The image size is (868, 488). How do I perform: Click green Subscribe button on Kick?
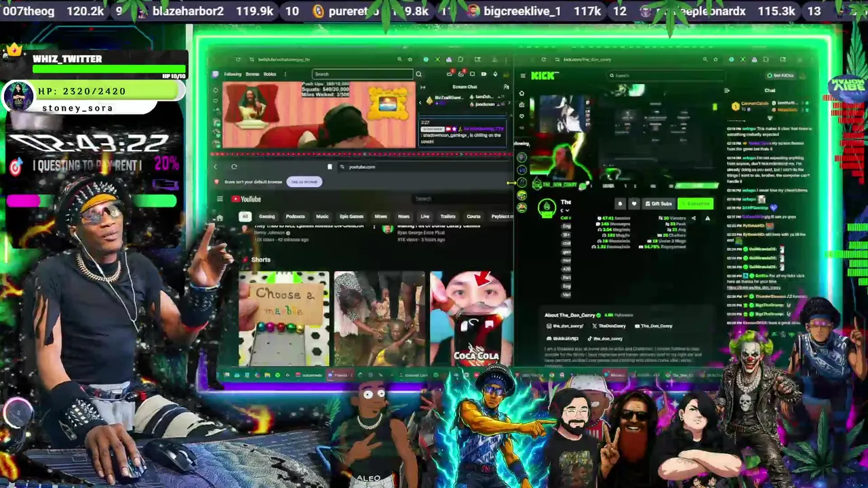(x=696, y=204)
